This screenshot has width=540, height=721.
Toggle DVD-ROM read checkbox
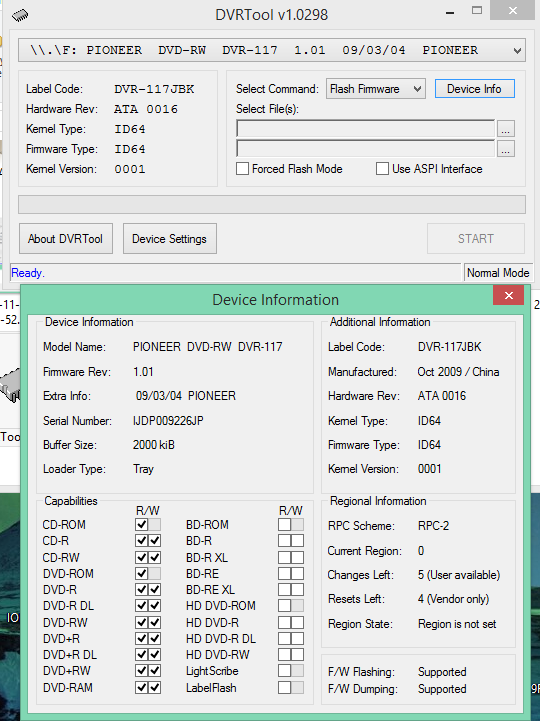click(x=142, y=573)
